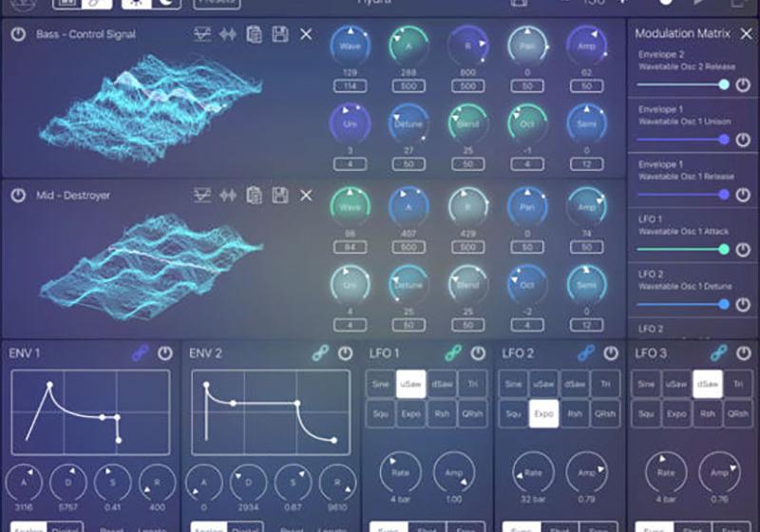The height and width of the screenshot is (532, 760).
Task: Click the LFO 1 link icon
Action: point(453,353)
